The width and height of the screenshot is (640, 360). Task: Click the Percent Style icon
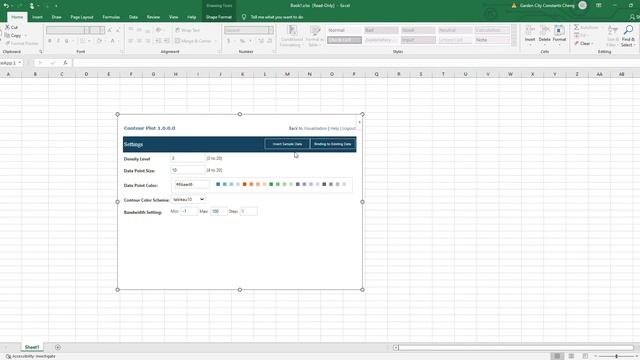pos(242,41)
